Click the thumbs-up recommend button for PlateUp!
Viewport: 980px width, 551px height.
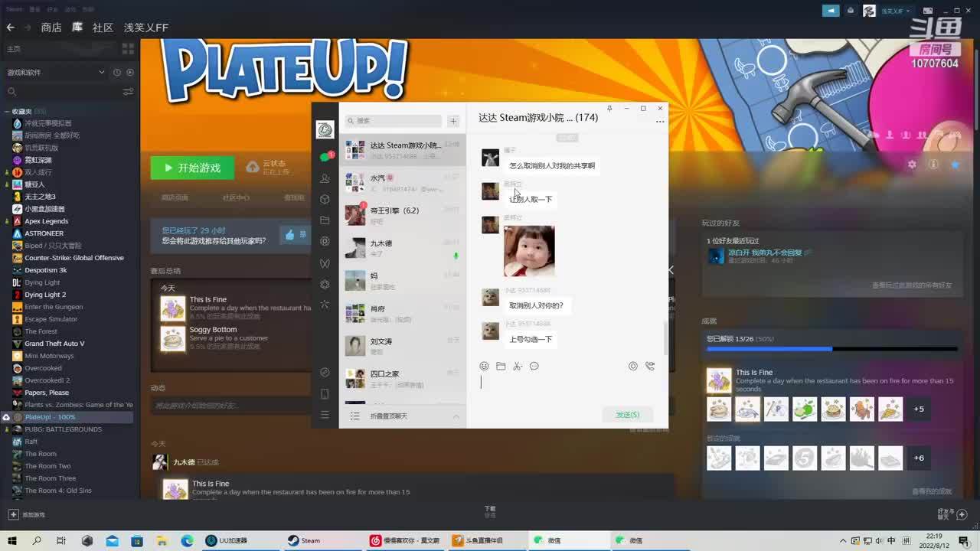coord(294,235)
